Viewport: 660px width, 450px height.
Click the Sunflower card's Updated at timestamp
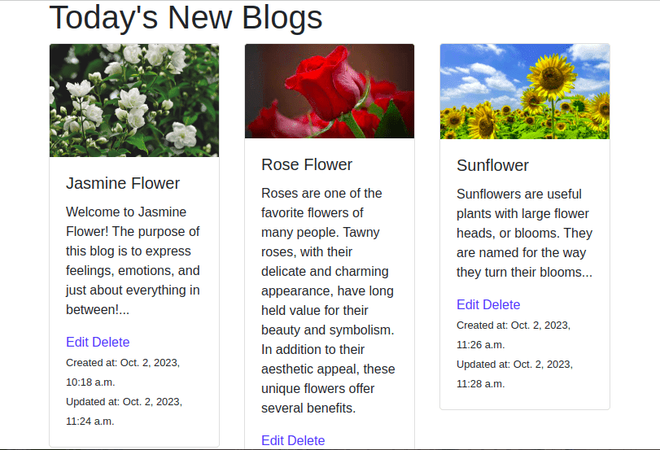pos(514,374)
